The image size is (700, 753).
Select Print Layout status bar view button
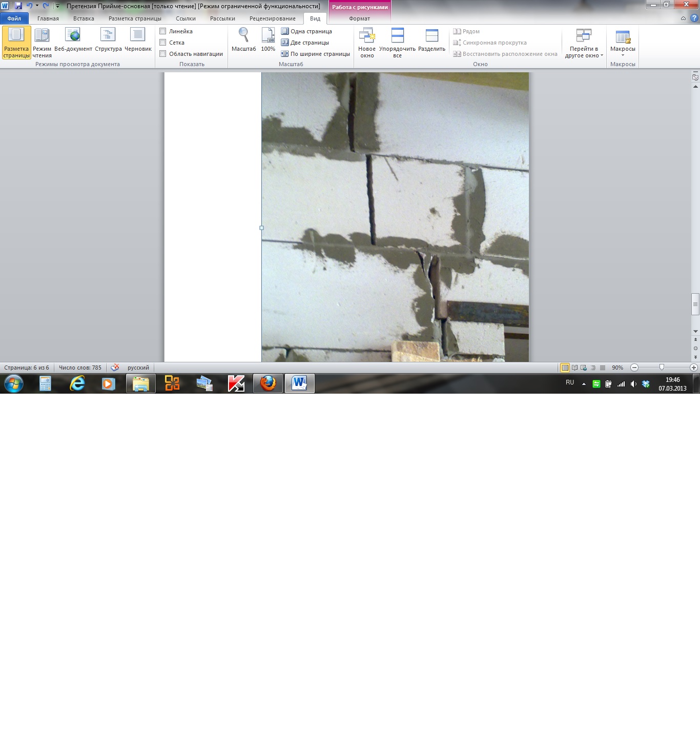tap(565, 368)
